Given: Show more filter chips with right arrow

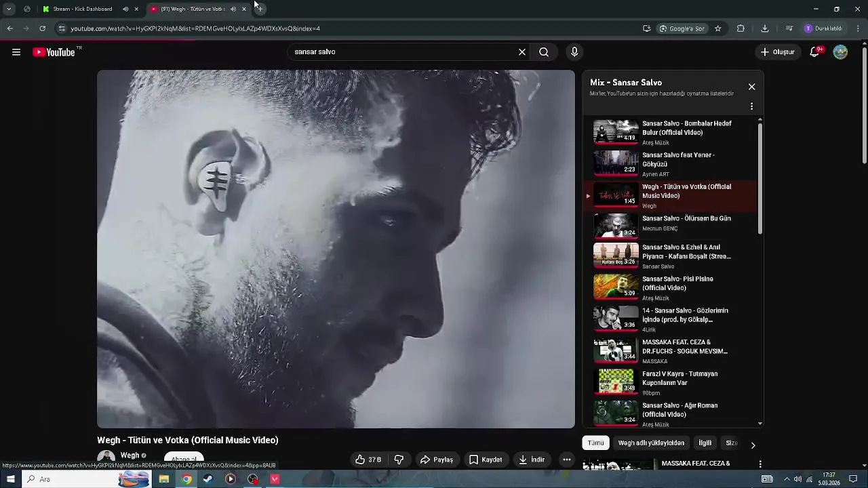Looking at the screenshot, I should coord(753,445).
